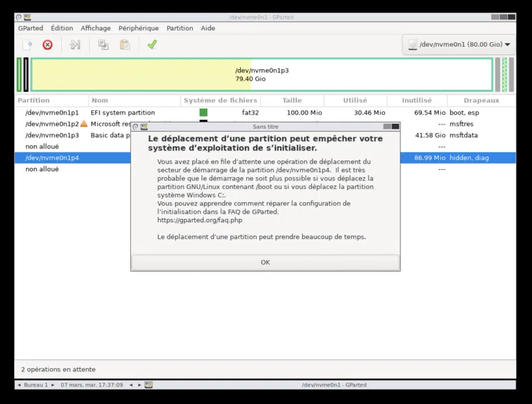Viewport: 532px width, 404px height.
Task: Select the striped p4 block in the disk graphic
Action: pyautogui.click(x=505, y=75)
